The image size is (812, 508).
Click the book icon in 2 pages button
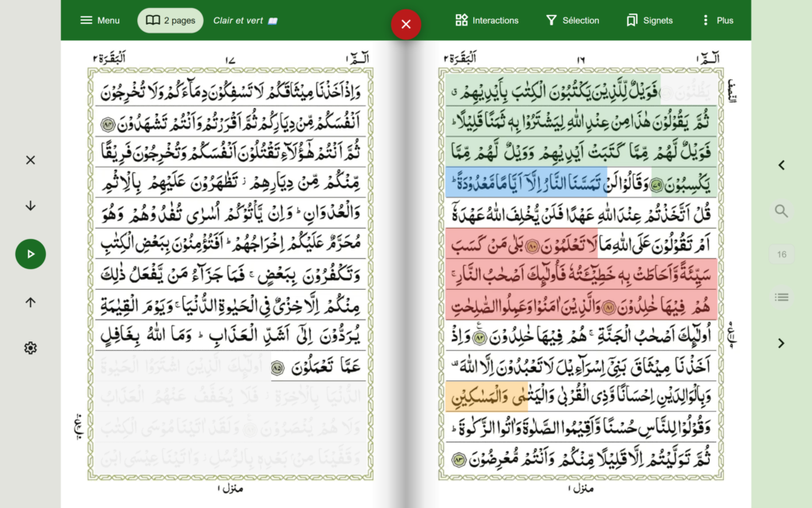click(x=153, y=20)
